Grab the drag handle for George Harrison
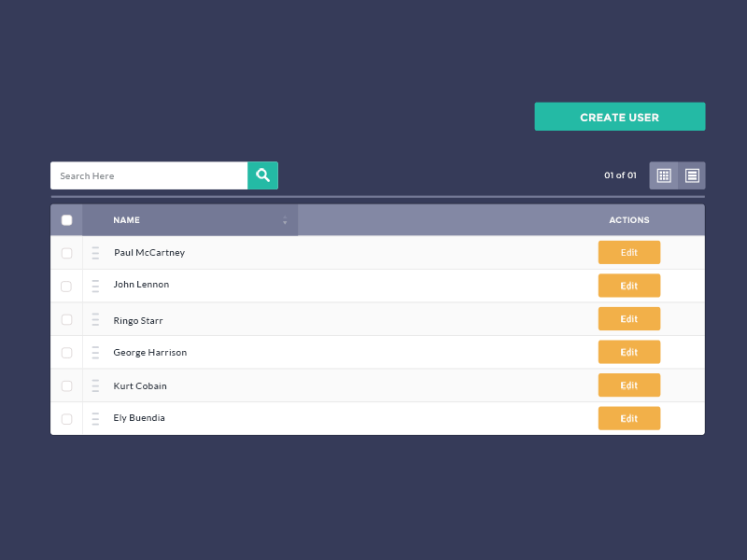The image size is (747, 560). click(x=95, y=353)
